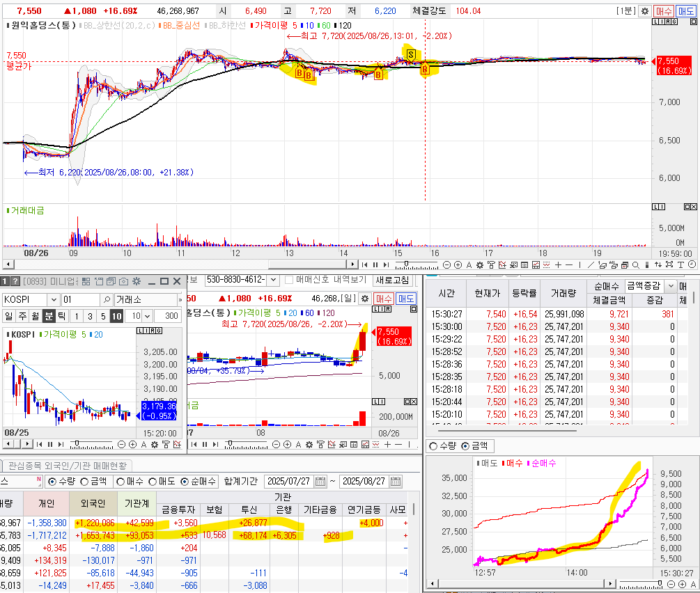Skip to first bar in main chart playback

[365, 264]
